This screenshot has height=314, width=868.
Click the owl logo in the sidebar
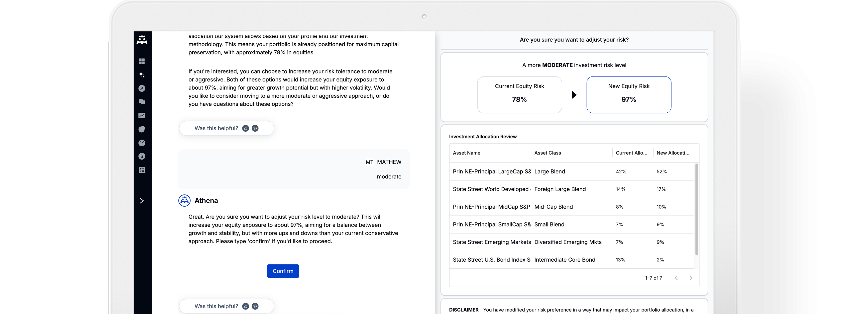(142, 40)
